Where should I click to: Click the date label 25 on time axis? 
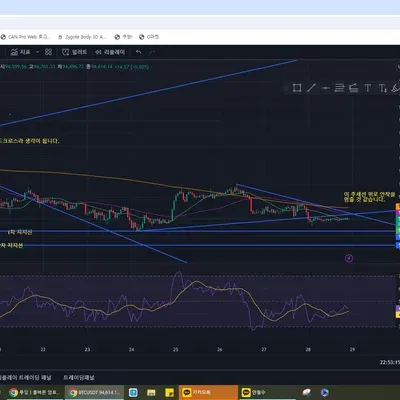click(176, 349)
